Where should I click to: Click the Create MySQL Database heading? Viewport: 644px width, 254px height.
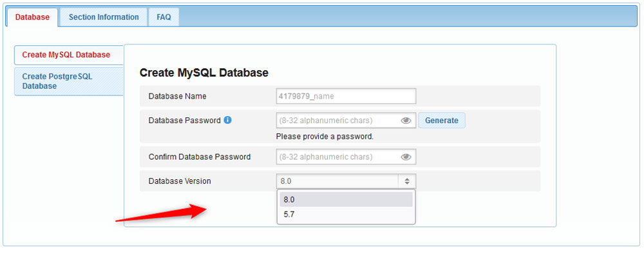tap(204, 73)
